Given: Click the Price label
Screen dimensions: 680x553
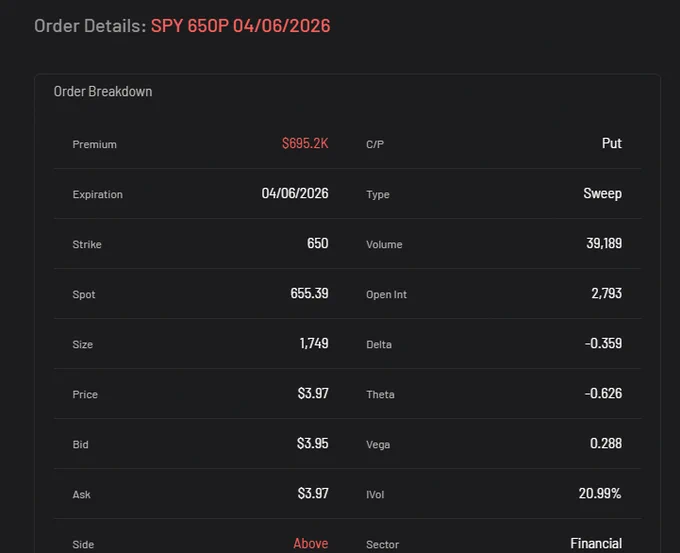Looking at the screenshot, I should coord(85,394).
